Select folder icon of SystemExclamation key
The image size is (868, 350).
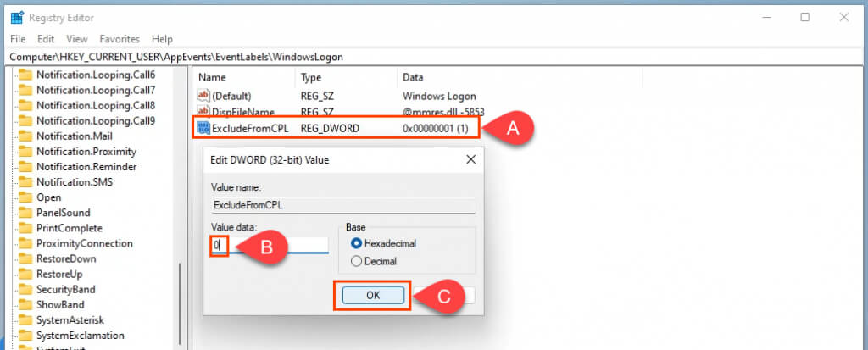point(25,336)
